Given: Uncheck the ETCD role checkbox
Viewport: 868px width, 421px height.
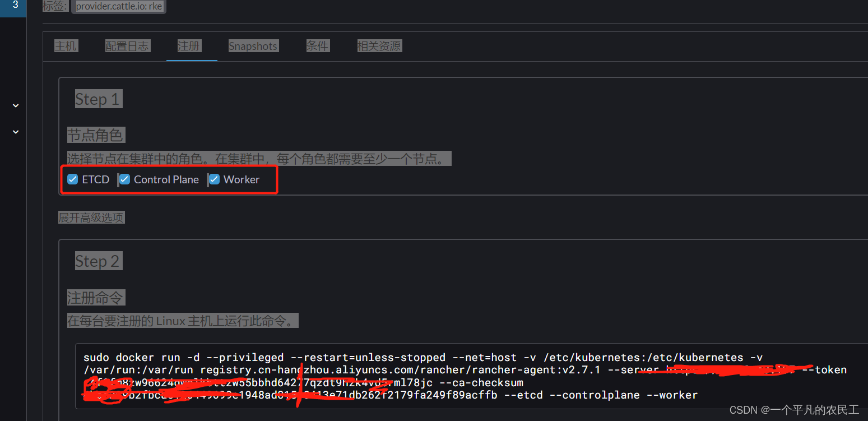Looking at the screenshot, I should [x=72, y=179].
